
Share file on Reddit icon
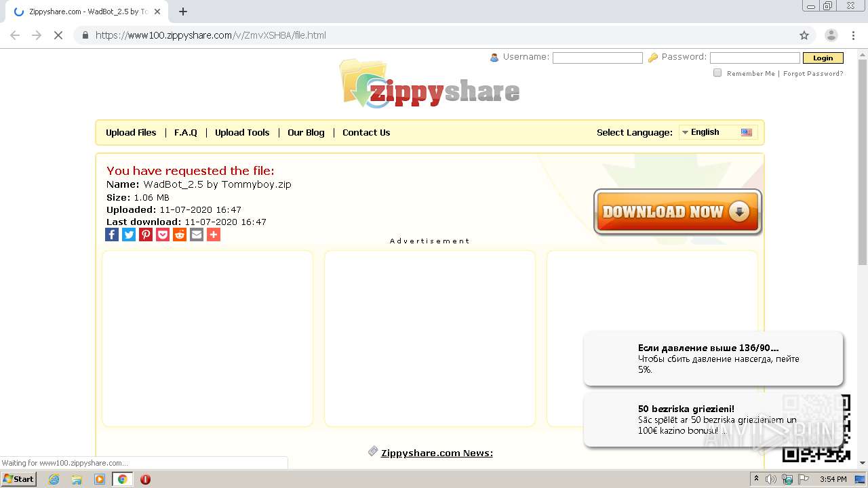(x=180, y=235)
